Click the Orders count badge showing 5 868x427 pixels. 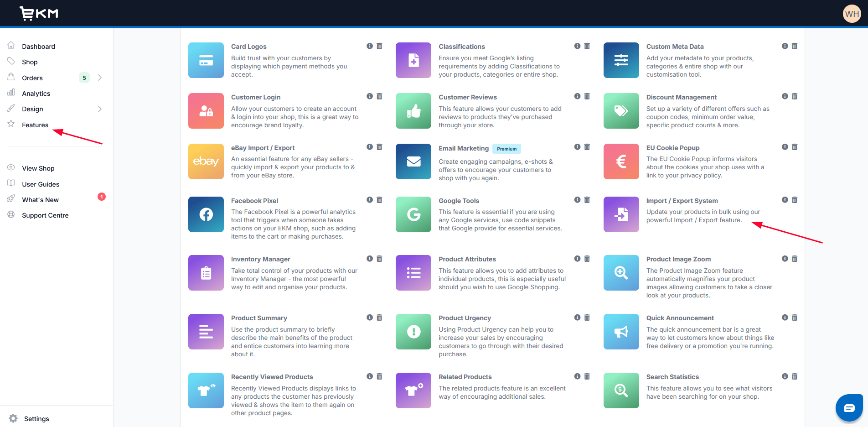(84, 78)
